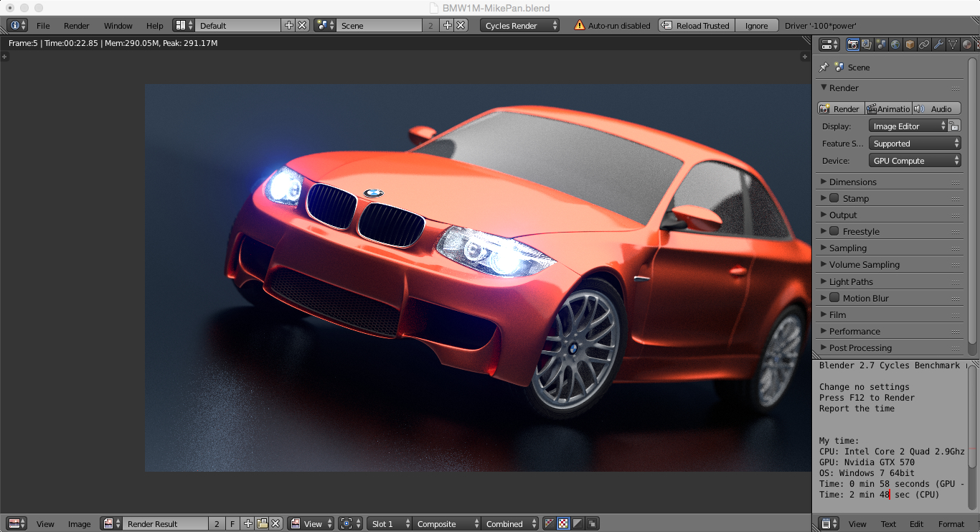The image size is (980, 532).
Task: Add a new screen layout
Action: (289, 25)
